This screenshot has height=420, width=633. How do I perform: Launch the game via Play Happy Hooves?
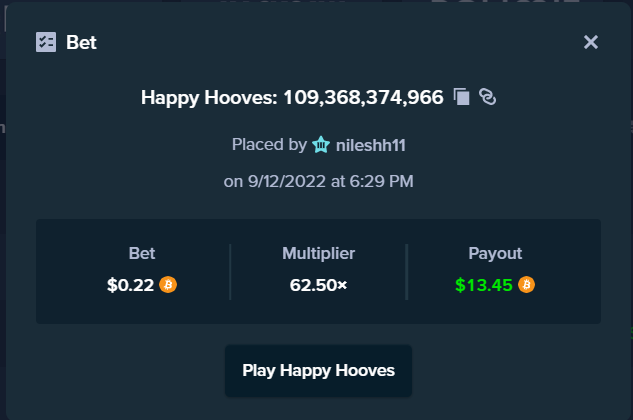319,370
